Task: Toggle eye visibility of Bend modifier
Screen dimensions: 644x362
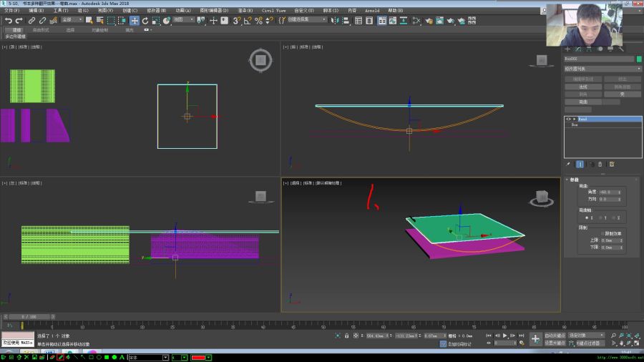Action: click(568, 119)
